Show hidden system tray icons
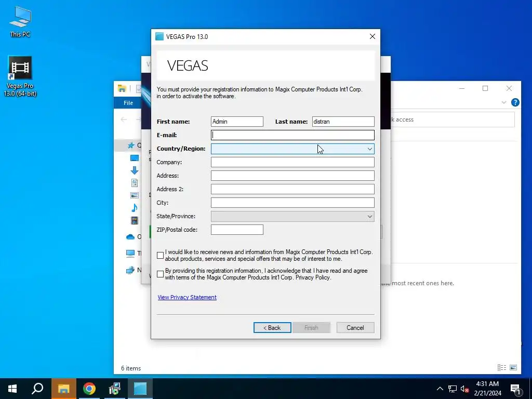Image resolution: width=532 pixels, height=399 pixels. (440, 389)
